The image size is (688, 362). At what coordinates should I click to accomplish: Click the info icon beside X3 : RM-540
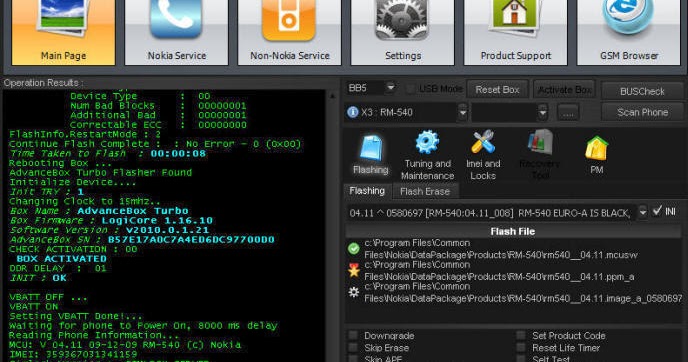[x=352, y=112]
